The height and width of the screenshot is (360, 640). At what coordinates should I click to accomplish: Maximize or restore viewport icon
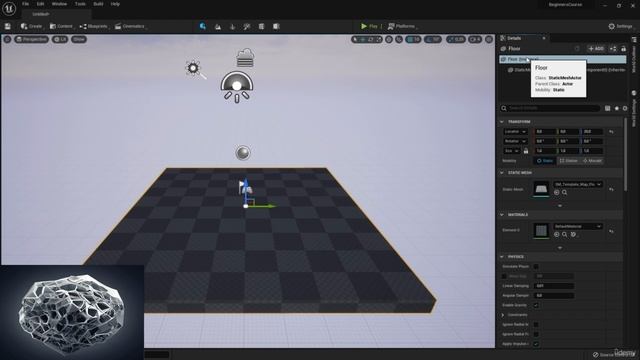489,39
